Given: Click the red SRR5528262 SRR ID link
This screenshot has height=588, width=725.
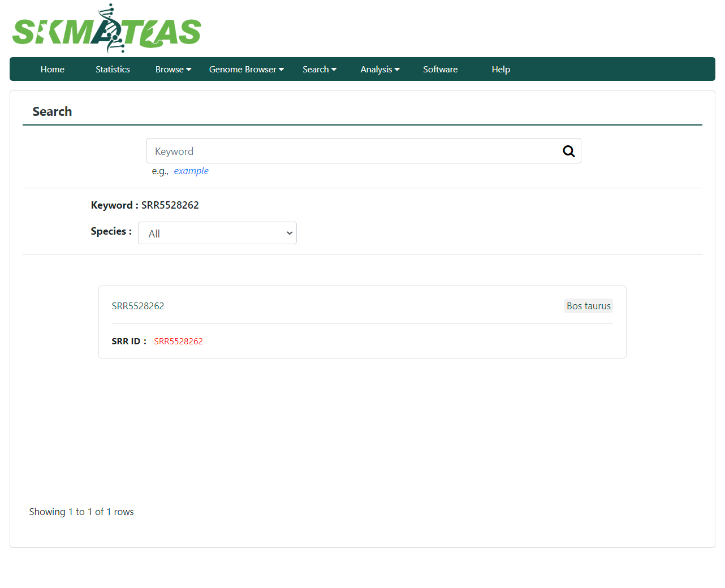Looking at the screenshot, I should point(178,341).
